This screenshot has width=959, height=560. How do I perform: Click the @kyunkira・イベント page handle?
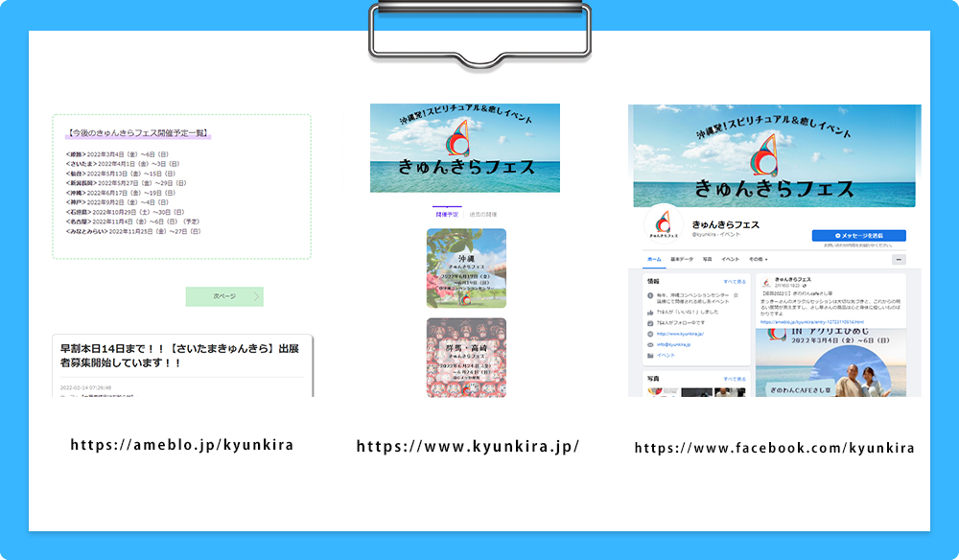(x=715, y=235)
